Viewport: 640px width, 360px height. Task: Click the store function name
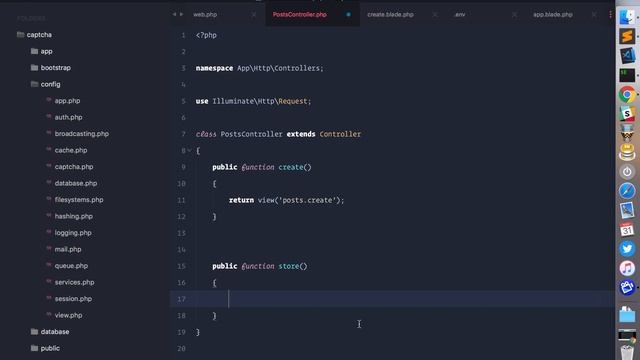pos(289,266)
